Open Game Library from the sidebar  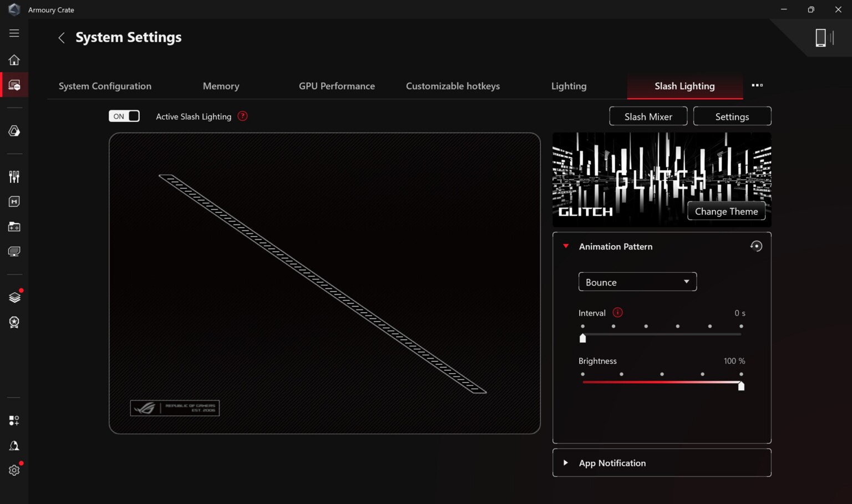(x=14, y=227)
